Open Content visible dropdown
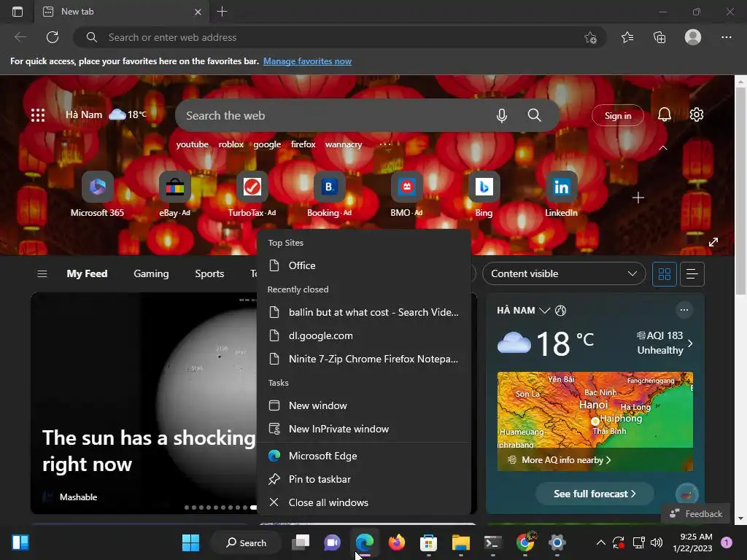This screenshot has height=560, width=747. pyautogui.click(x=564, y=274)
